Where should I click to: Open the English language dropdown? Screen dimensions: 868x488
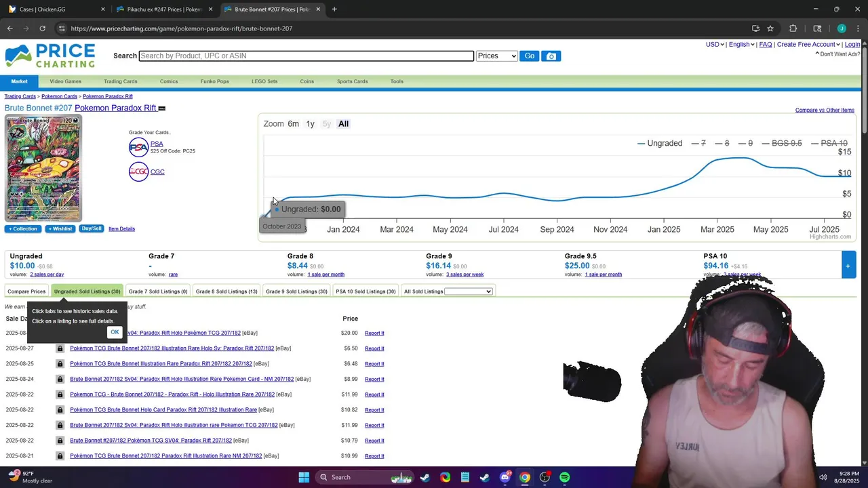(x=741, y=44)
